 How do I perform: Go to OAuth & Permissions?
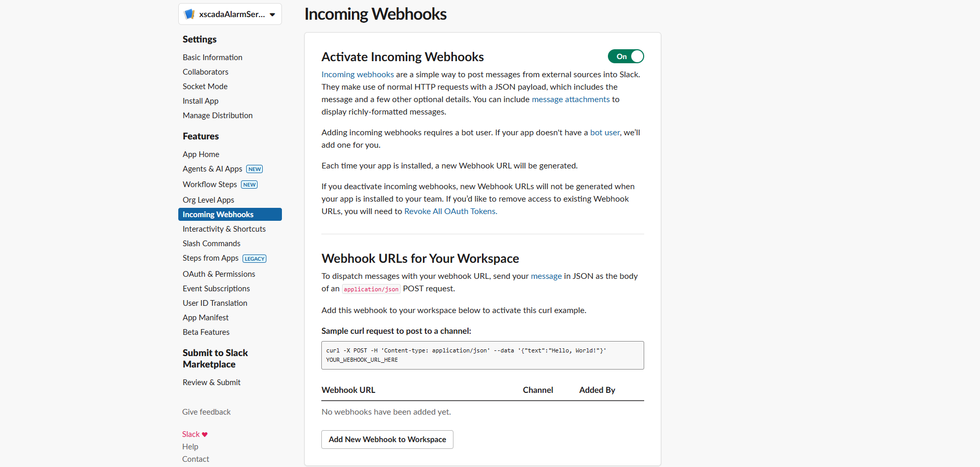click(219, 274)
